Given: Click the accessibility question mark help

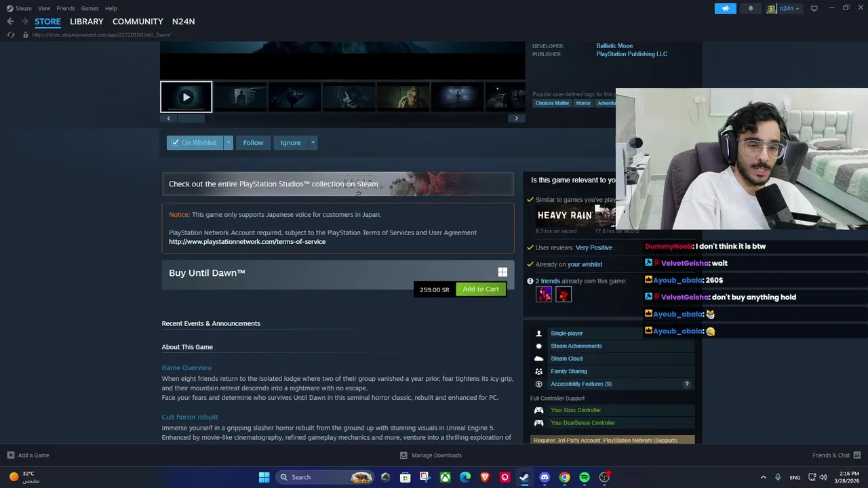Looking at the screenshot, I should [686, 384].
